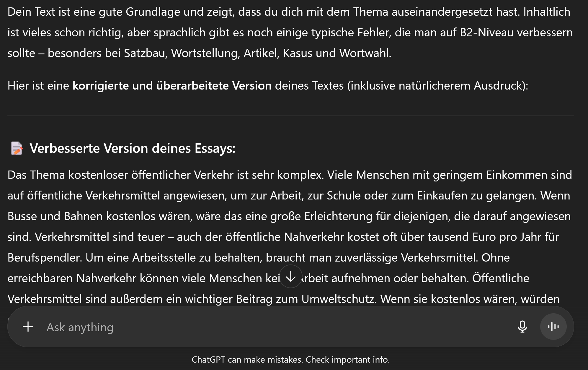The image size is (588, 370).
Task: Click the horizontal divider line above the heading
Action: click(291, 116)
